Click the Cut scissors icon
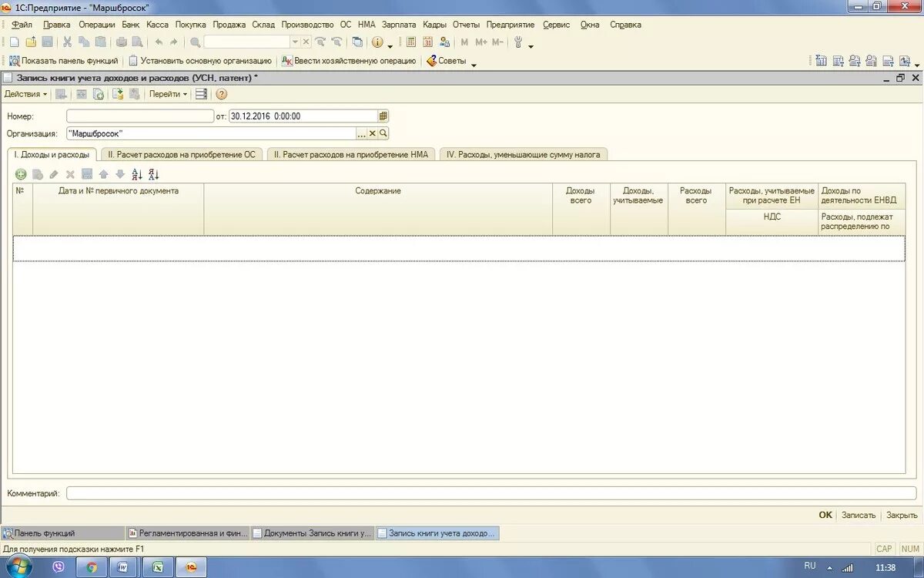This screenshot has width=924, height=578. (x=68, y=42)
